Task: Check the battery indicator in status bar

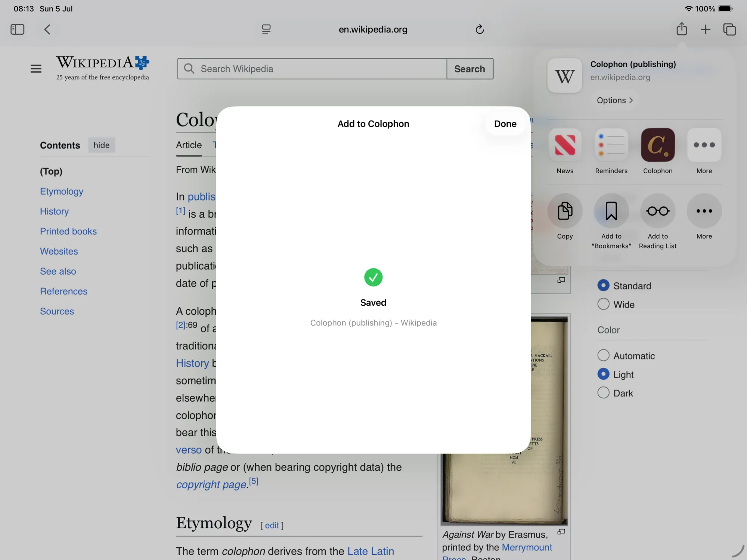Action: pyautogui.click(x=725, y=9)
